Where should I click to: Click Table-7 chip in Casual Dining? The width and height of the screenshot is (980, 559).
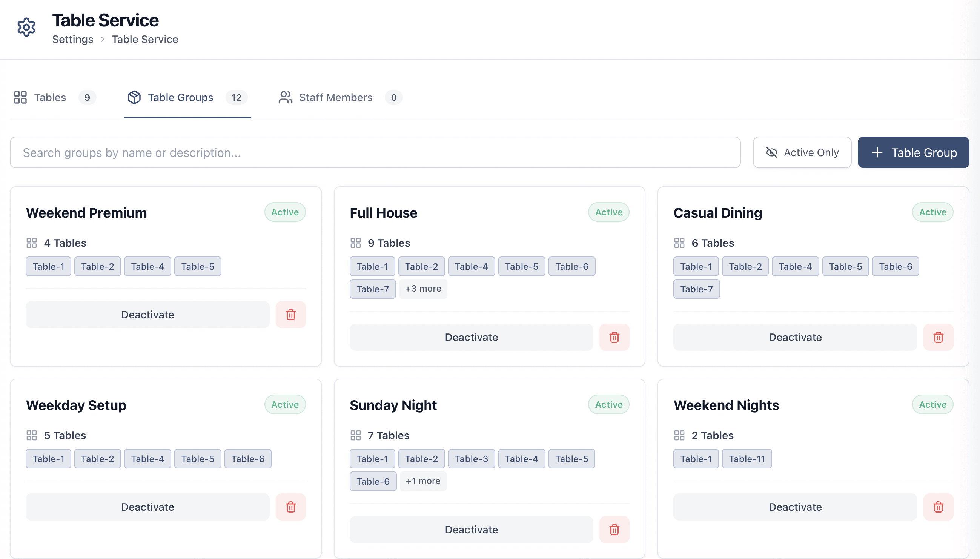tap(696, 289)
